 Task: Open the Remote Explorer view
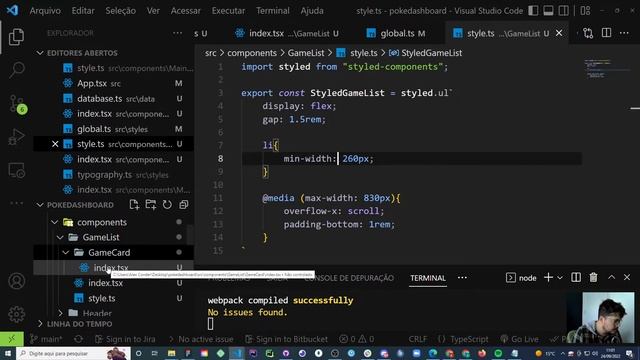16,170
